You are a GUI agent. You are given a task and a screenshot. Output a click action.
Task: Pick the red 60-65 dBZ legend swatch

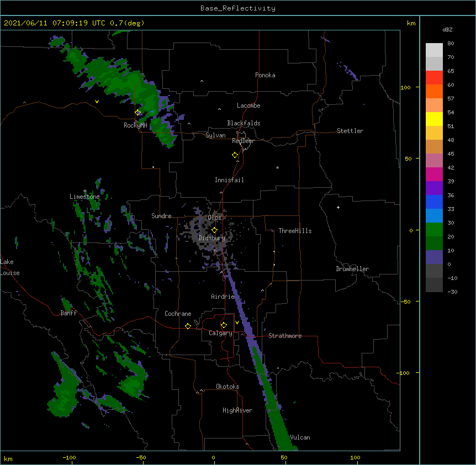[434, 77]
